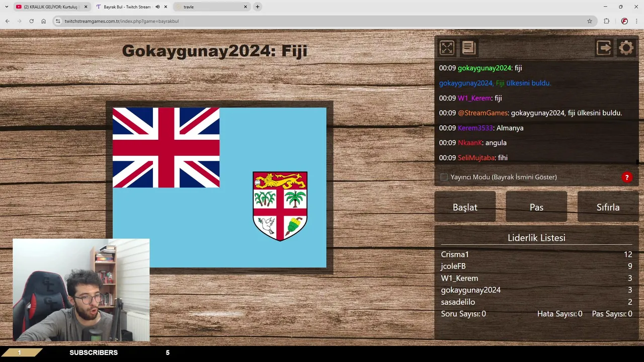Select W1_Kerem leaderboard row
This screenshot has height=362, width=644.
536,278
